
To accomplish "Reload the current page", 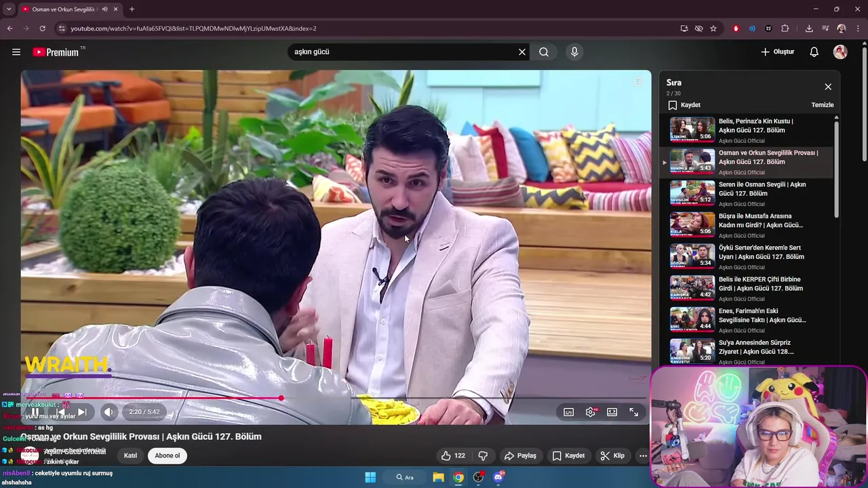I will click(x=42, y=28).
